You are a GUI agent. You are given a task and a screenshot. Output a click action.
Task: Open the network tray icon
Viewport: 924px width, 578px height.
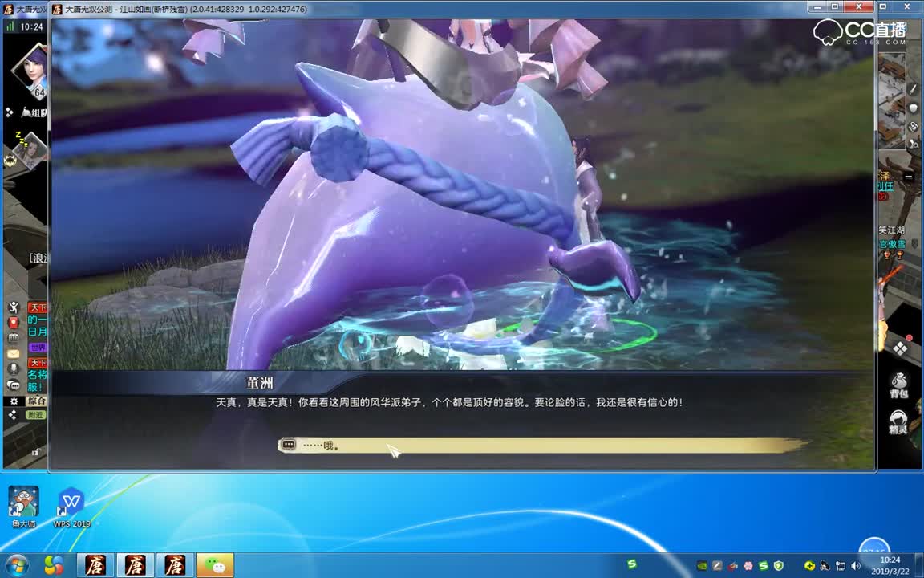[x=841, y=566]
